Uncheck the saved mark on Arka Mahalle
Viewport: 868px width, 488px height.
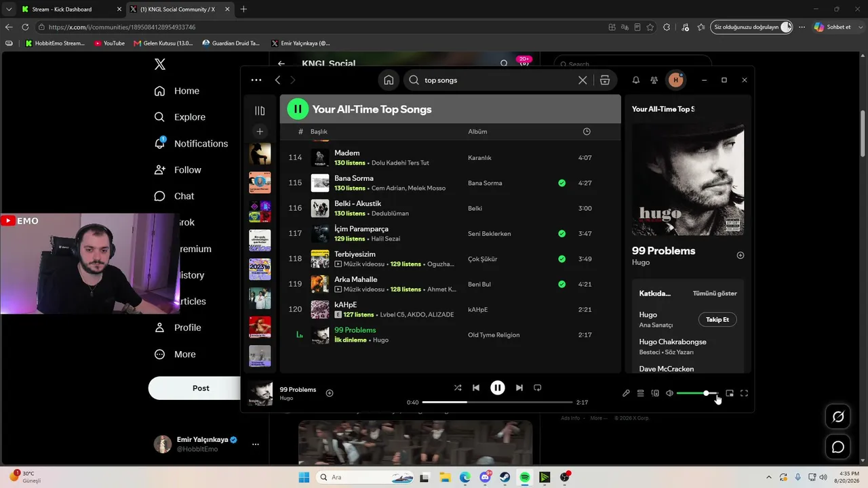pyautogui.click(x=561, y=284)
